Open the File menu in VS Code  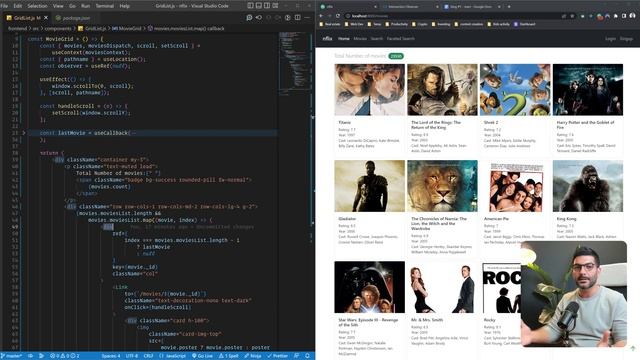pyautogui.click(x=4, y=6)
